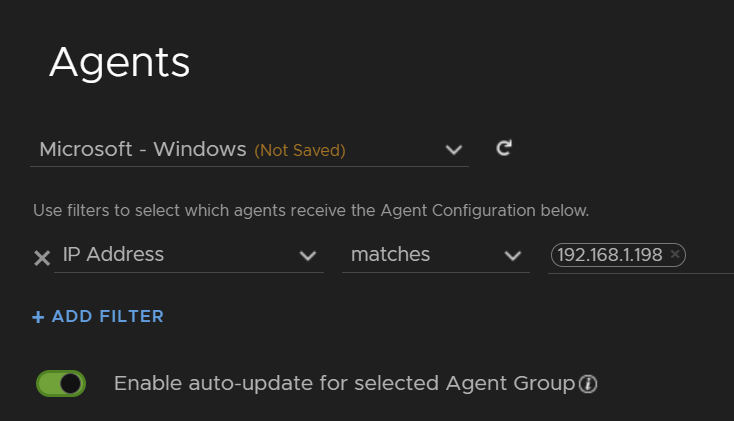Remove the IP Address filter row
Image resolution: width=734 pixels, height=421 pixels.
[x=42, y=258]
